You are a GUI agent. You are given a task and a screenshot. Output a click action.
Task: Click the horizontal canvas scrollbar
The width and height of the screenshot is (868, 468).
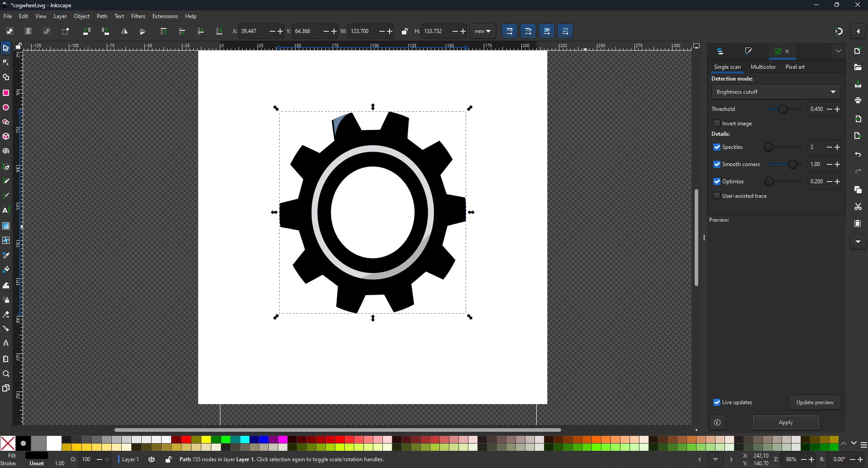(338, 430)
